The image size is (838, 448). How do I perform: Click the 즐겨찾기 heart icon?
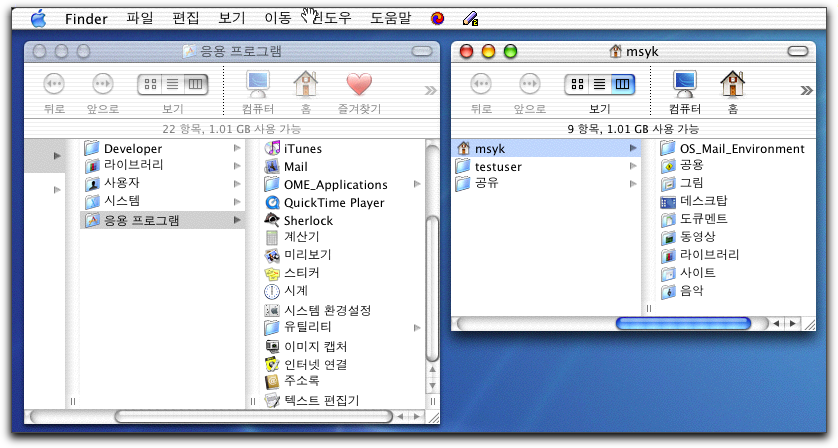pos(358,85)
